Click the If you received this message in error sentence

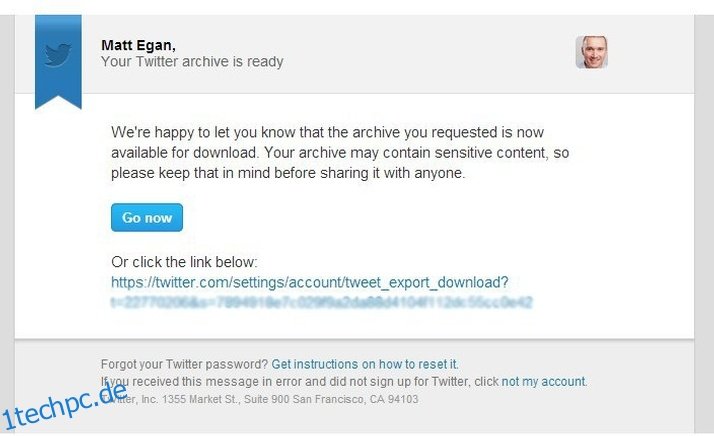point(300,381)
